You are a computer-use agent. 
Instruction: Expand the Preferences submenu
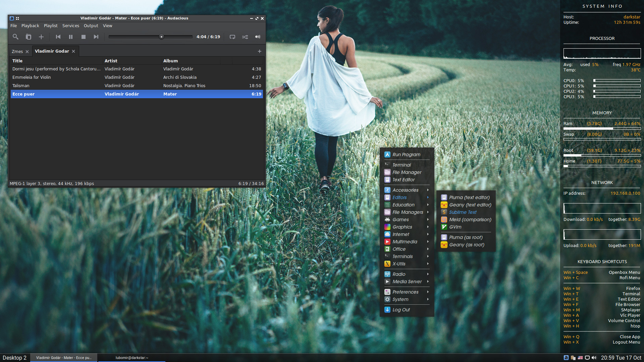tap(405, 292)
